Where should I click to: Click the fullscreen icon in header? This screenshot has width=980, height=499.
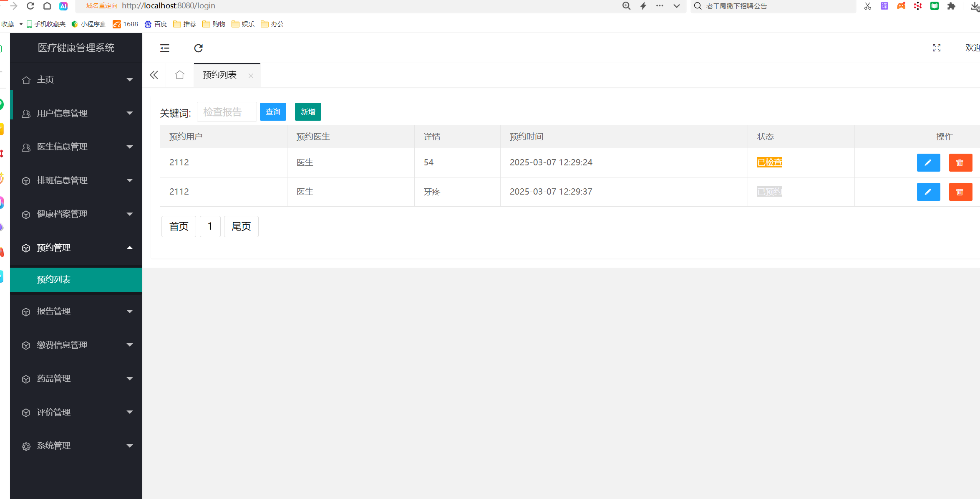pyautogui.click(x=937, y=48)
